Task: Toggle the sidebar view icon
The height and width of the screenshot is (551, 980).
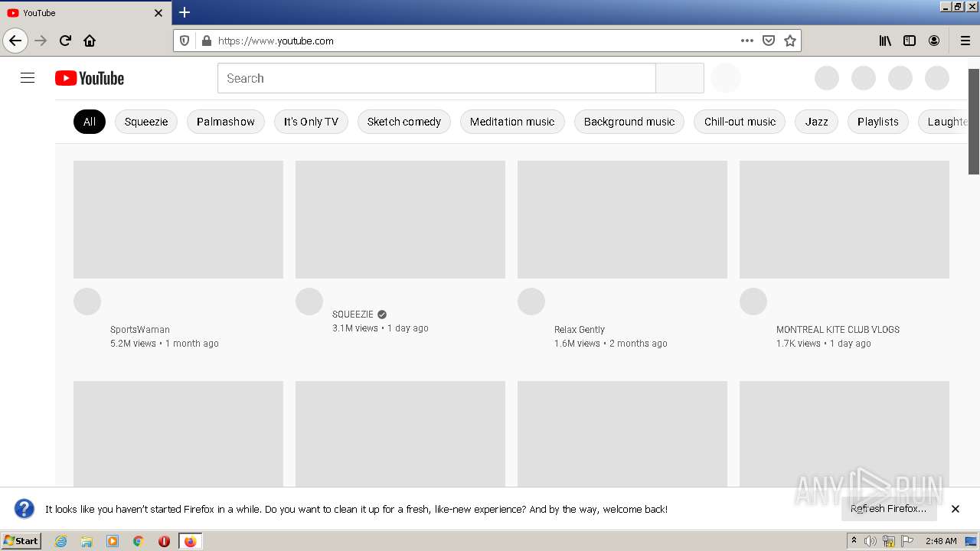Action: tap(910, 41)
